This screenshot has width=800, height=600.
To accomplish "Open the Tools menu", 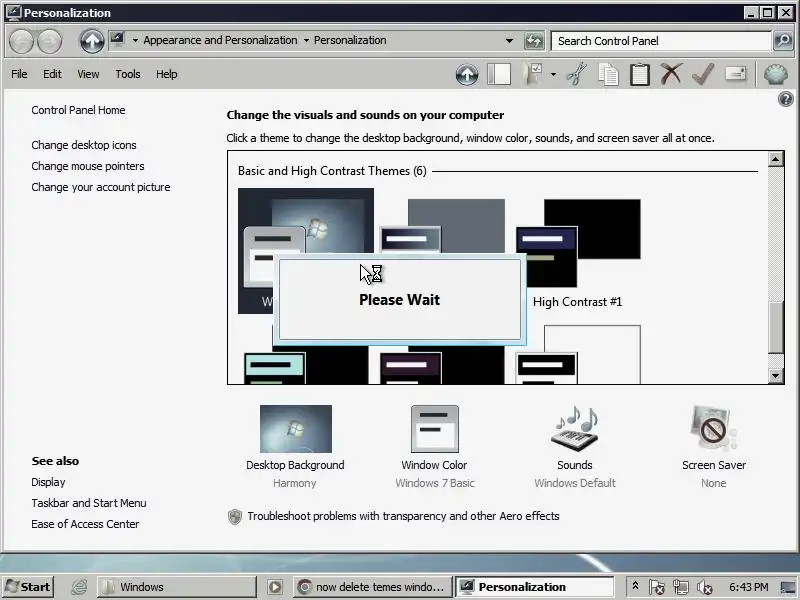I will (128, 74).
